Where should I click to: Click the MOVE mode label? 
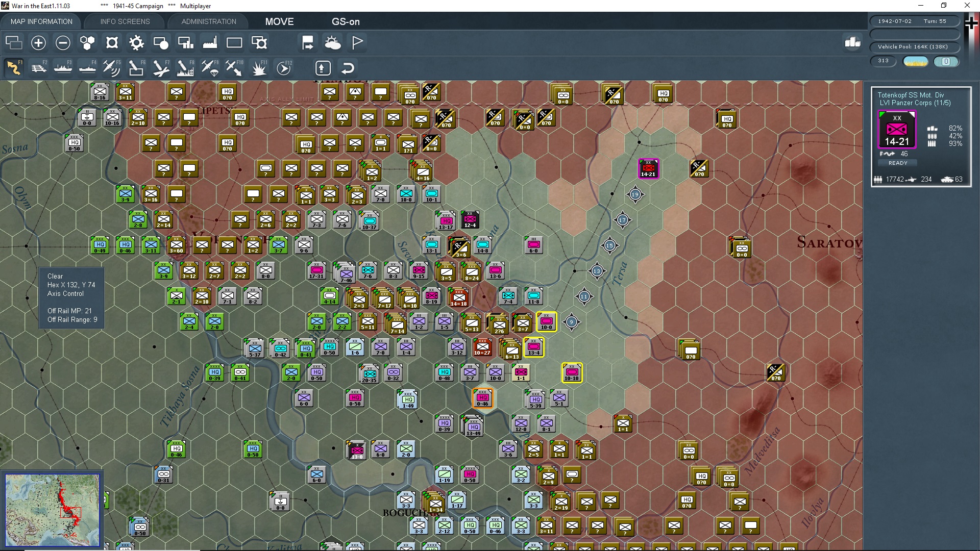[279, 21]
